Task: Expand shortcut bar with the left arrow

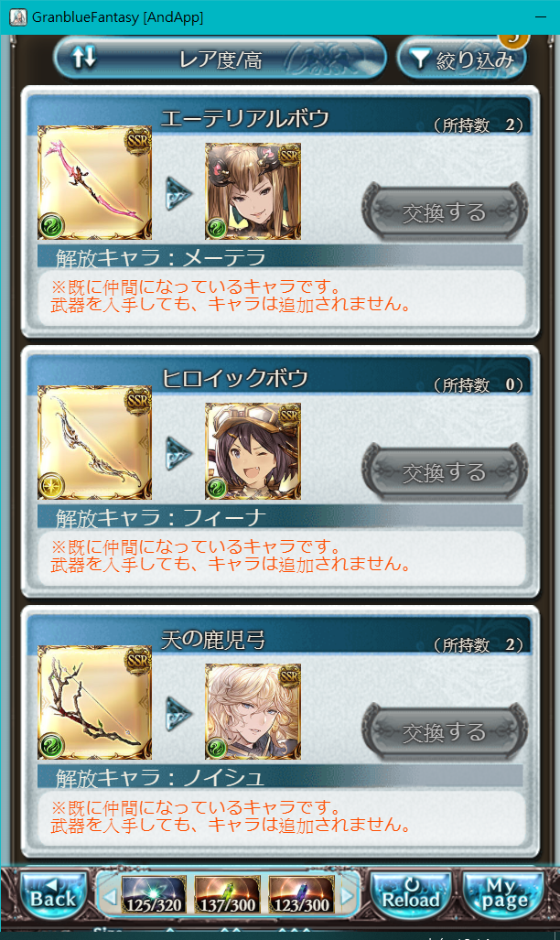Action: pyautogui.click(x=109, y=896)
